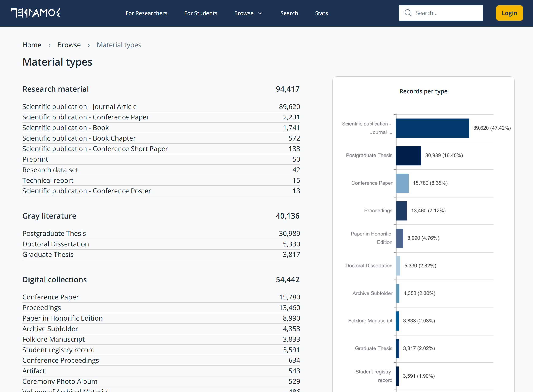Open the Artifact material type
The width and height of the screenshot is (533, 392).
tap(161, 371)
